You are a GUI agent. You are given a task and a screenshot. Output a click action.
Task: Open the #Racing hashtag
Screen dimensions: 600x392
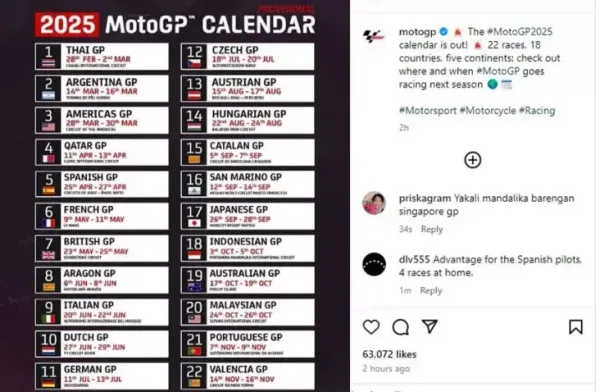tap(537, 111)
